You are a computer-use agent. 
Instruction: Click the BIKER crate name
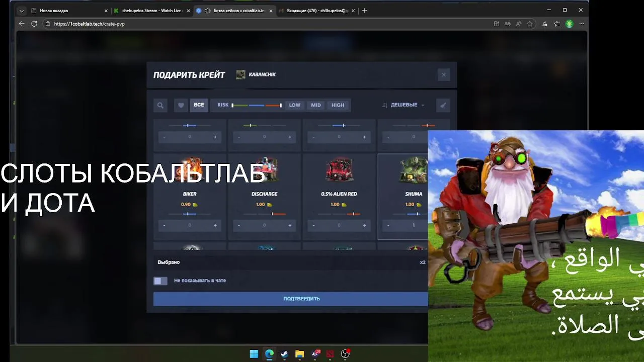click(190, 194)
